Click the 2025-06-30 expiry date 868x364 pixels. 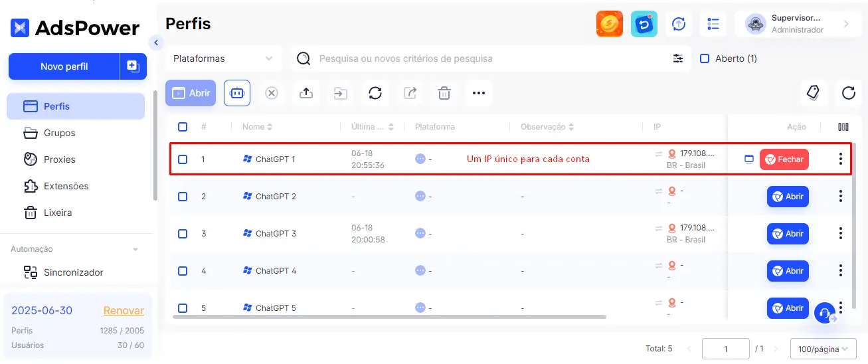point(42,311)
